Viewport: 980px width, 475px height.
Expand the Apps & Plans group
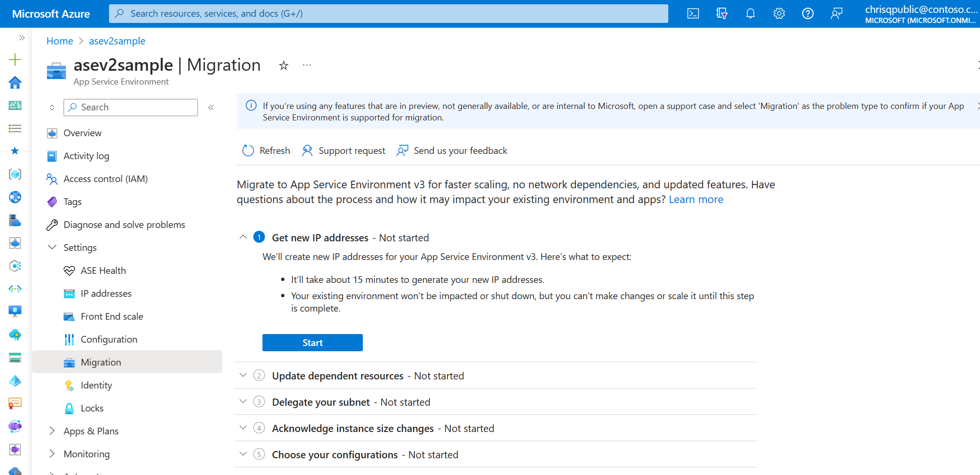pyautogui.click(x=52, y=431)
